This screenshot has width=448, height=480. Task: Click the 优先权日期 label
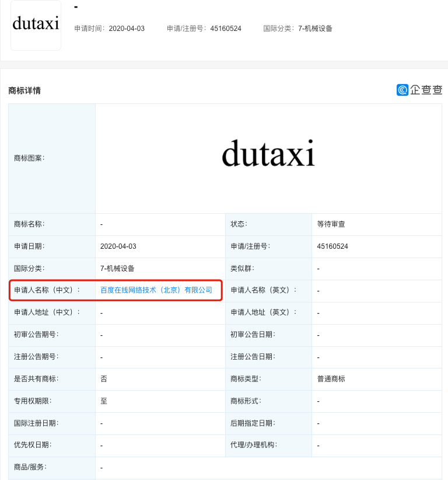(x=33, y=445)
